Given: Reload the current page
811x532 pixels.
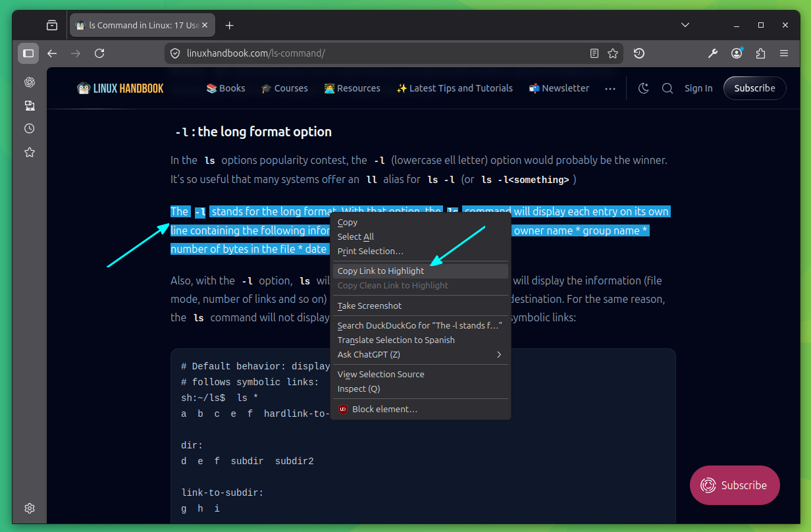Looking at the screenshot, I should pos(99,53).
